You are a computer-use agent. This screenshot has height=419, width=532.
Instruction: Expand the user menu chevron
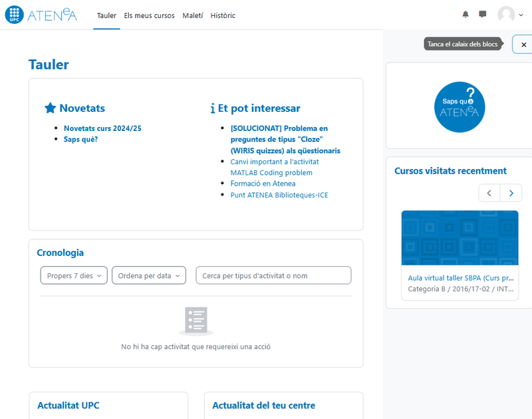click(x=521, y=15)
